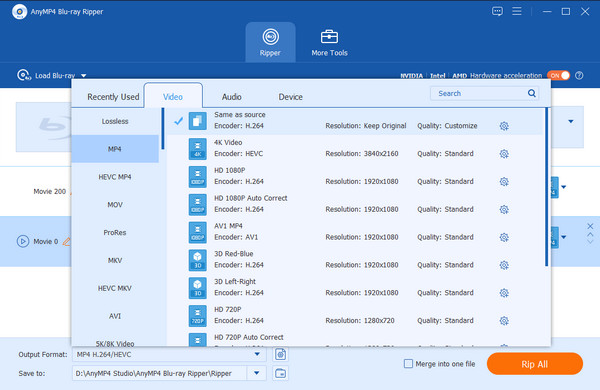Click the format list vertical scrollbar
The image size is (600, 390).
[546, 187]
